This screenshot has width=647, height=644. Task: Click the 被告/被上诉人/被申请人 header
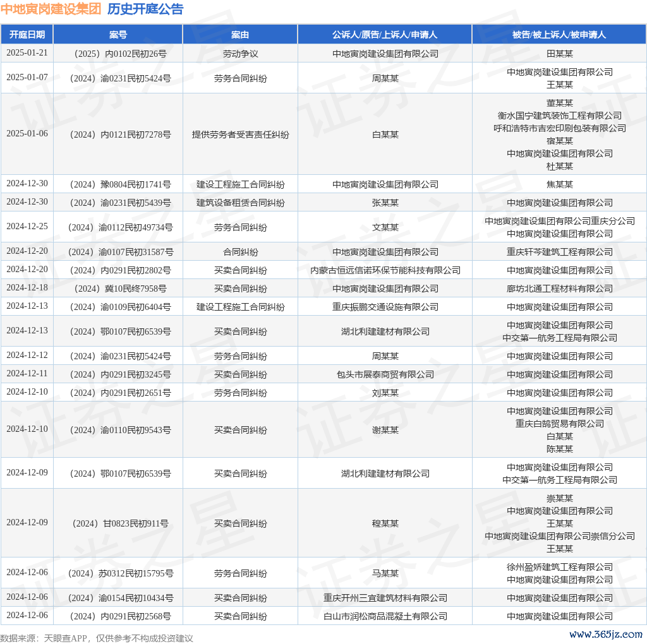(x=559, y=35)
